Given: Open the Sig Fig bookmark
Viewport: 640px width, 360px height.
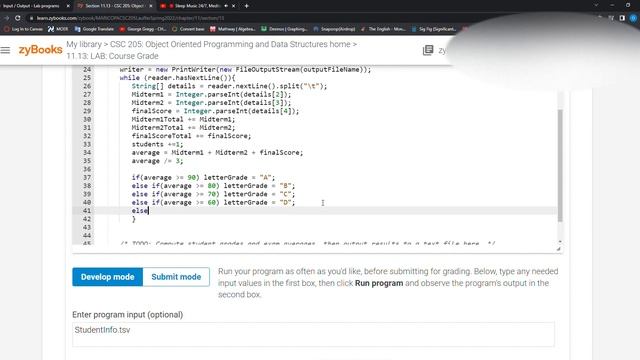Looking at the screenshot, I should 434,29.
